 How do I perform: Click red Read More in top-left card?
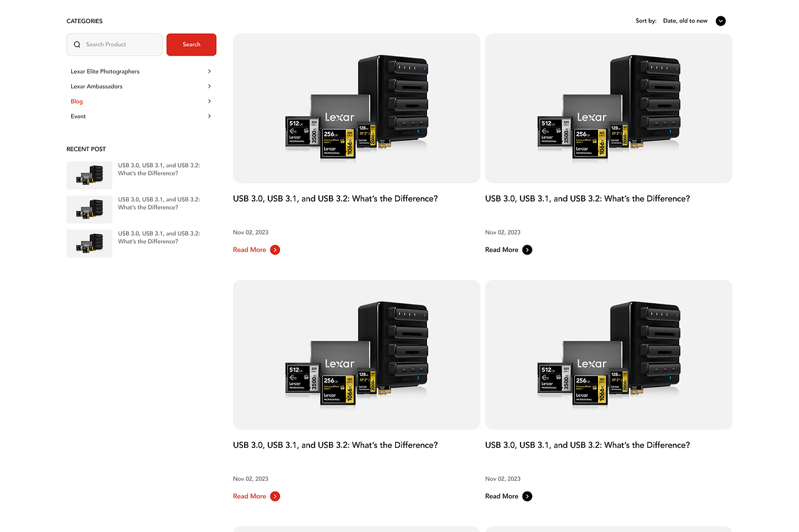click(x=250, y=250)
